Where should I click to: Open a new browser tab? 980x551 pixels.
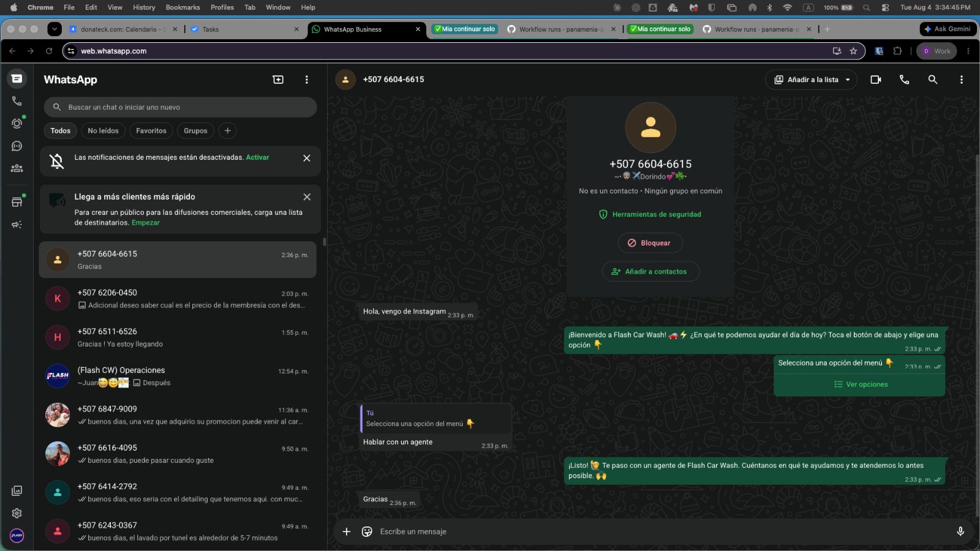coord(827,29)
